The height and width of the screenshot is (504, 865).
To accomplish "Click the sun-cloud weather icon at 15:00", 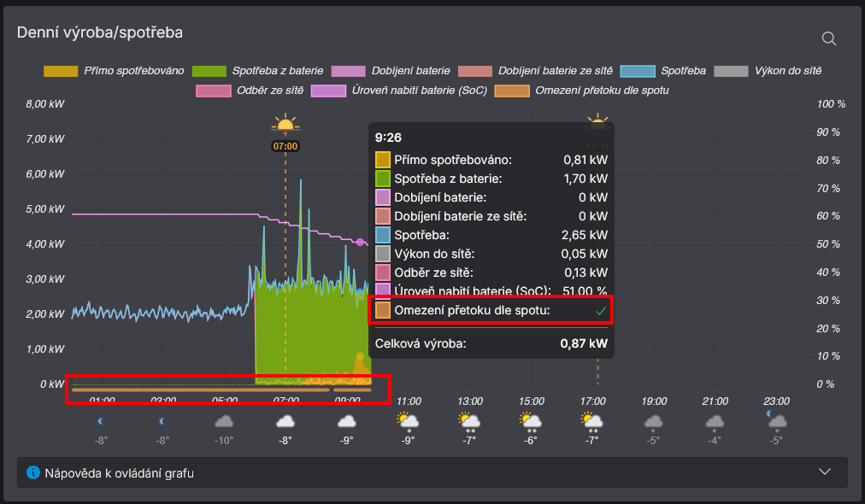I will click(531, 420).
